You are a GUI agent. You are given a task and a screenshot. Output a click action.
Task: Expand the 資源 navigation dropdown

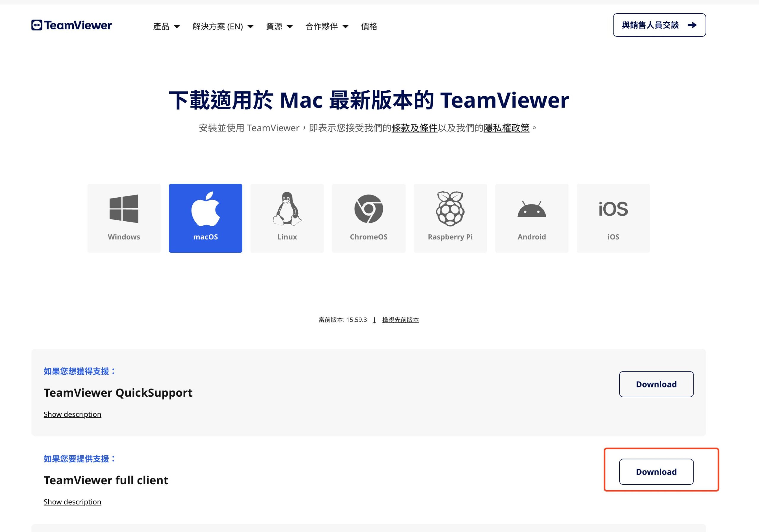(x=280, y=26)
